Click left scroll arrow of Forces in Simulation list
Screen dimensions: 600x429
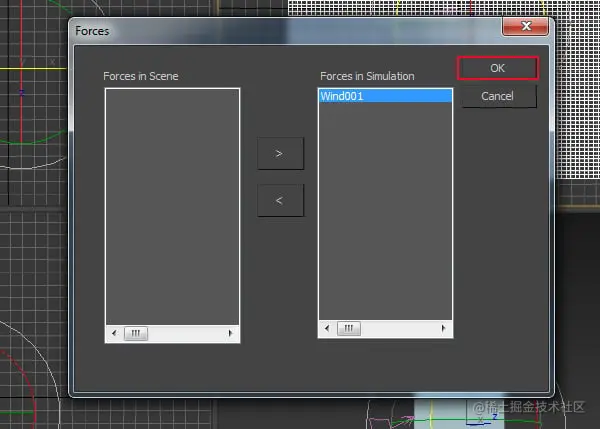[327, 328]
